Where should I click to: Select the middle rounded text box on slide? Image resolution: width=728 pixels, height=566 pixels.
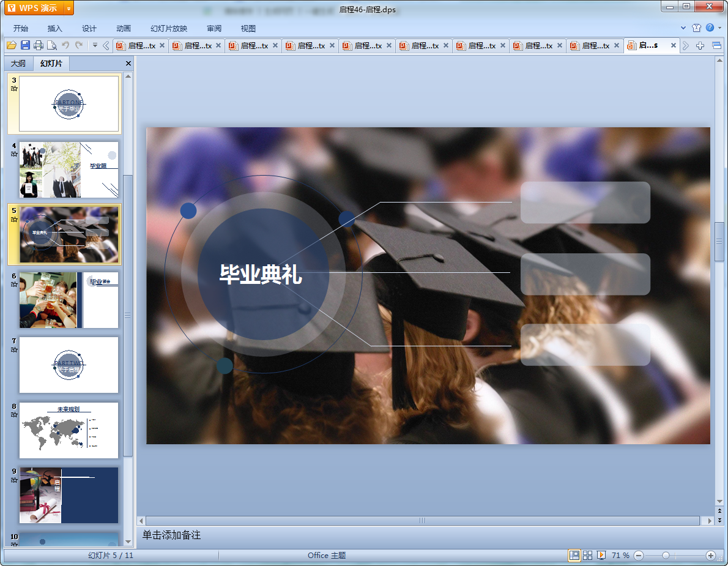(x=585, y=274)
